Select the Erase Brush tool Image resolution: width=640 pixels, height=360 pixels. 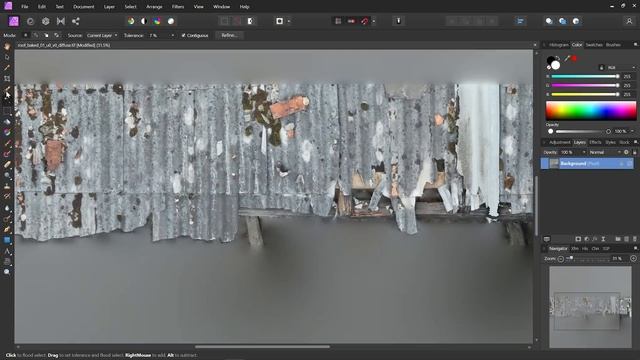[x=7, y=164]
